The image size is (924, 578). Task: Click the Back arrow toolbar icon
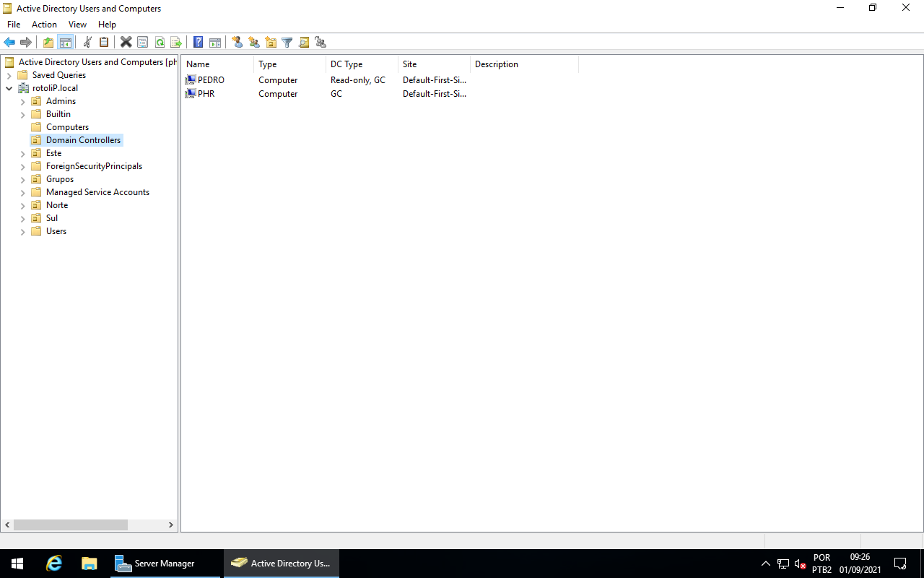[x=9, y=43]
